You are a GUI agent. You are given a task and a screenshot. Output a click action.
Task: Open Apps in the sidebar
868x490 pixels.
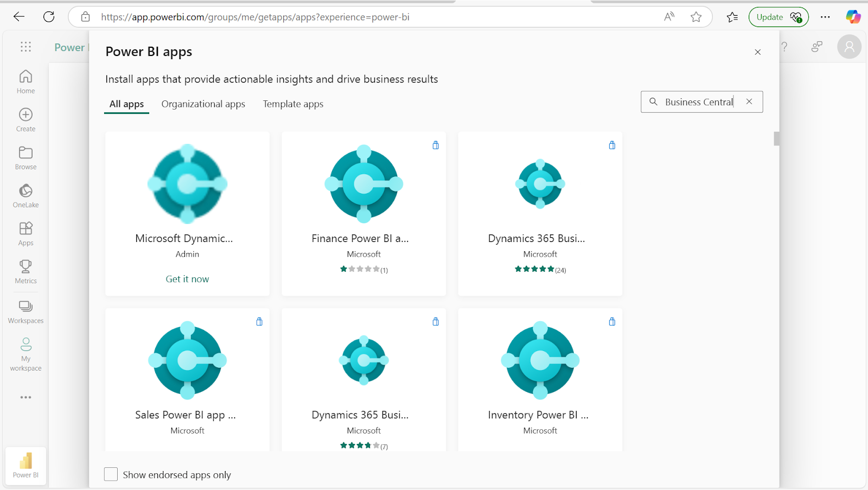[x=25, y=234]
